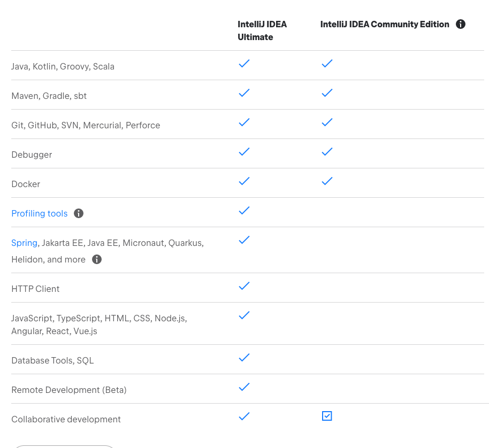This screenshot has width=489, height=448.
Task: Click the Remote Development (Beta) label
Action: click(x=69, y=390)
